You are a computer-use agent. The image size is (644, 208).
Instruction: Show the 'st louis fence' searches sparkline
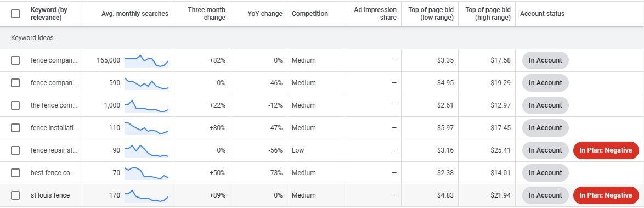(x=146, y=196)
